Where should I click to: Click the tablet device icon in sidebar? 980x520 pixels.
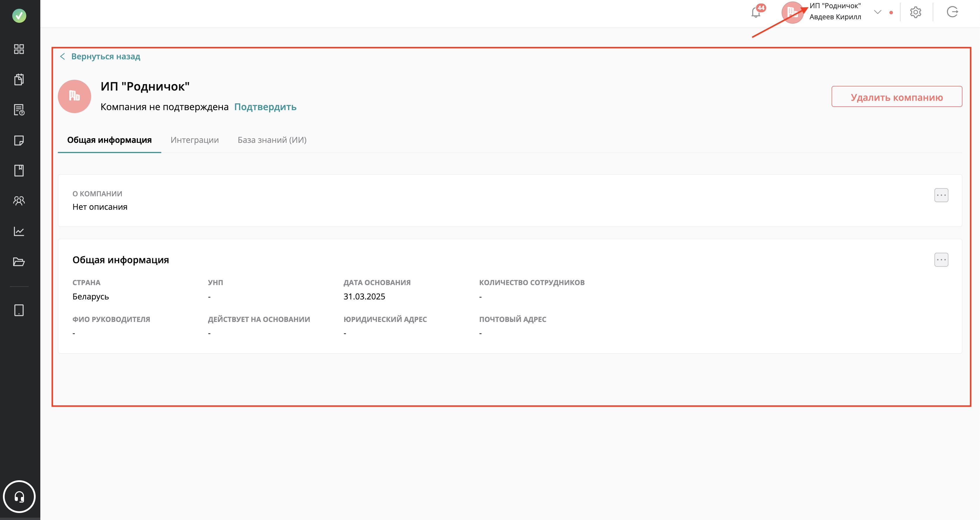[x=19, y=311]
